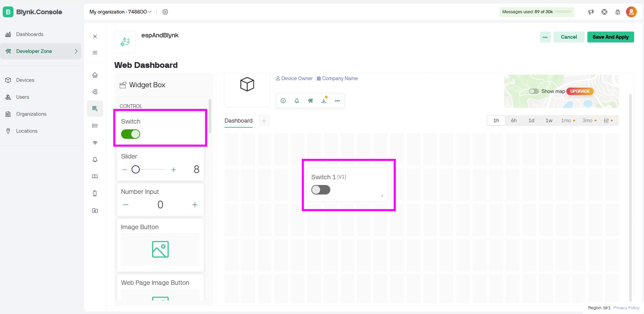Select the 1mo time range
The height and width of the screenshot is (314, 644).
coord(568,121)
